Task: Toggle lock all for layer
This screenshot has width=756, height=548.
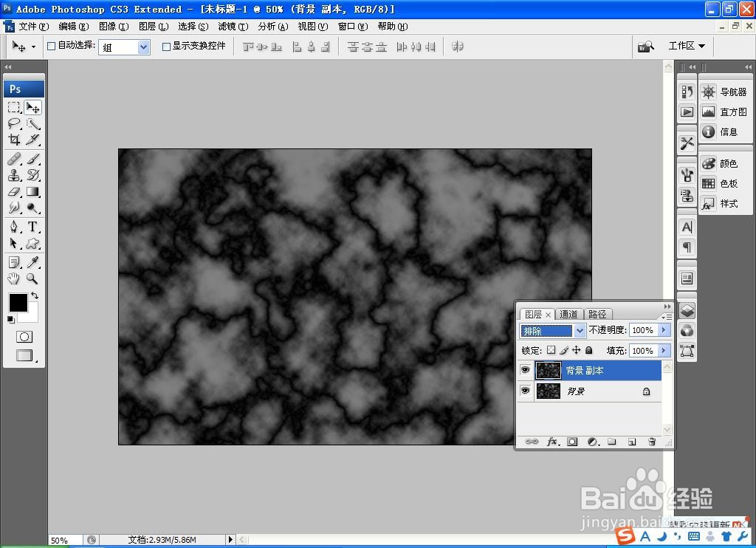Action: click(588, 350)
